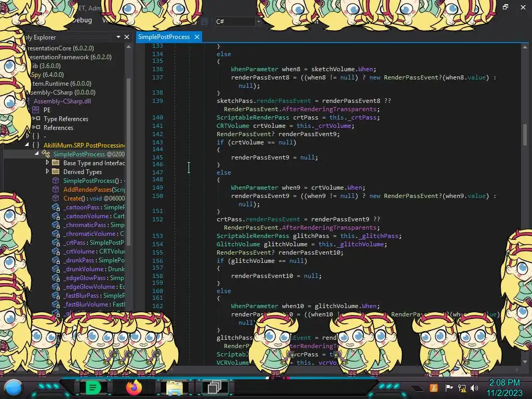
Task: Select the References node
Action: (58, 128)
